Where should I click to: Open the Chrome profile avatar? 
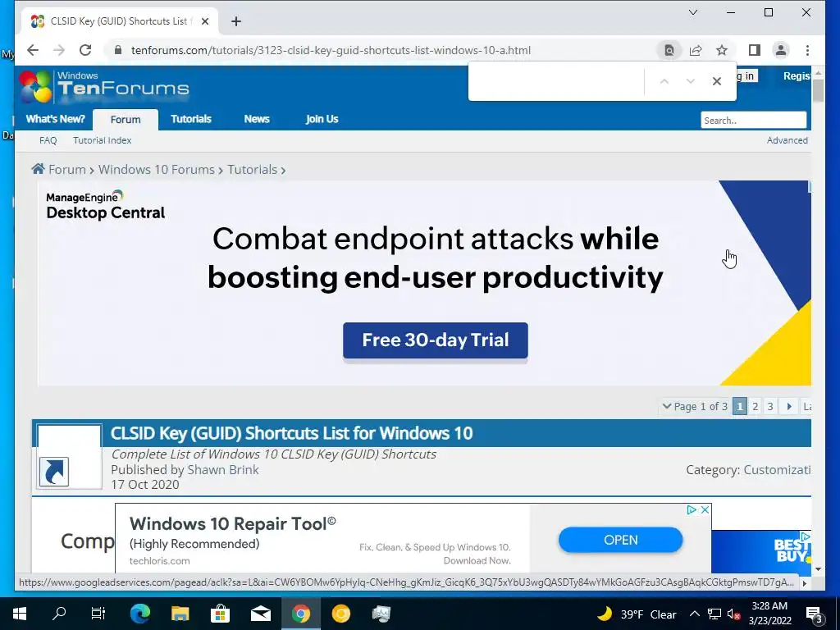[x=781, y=50]
